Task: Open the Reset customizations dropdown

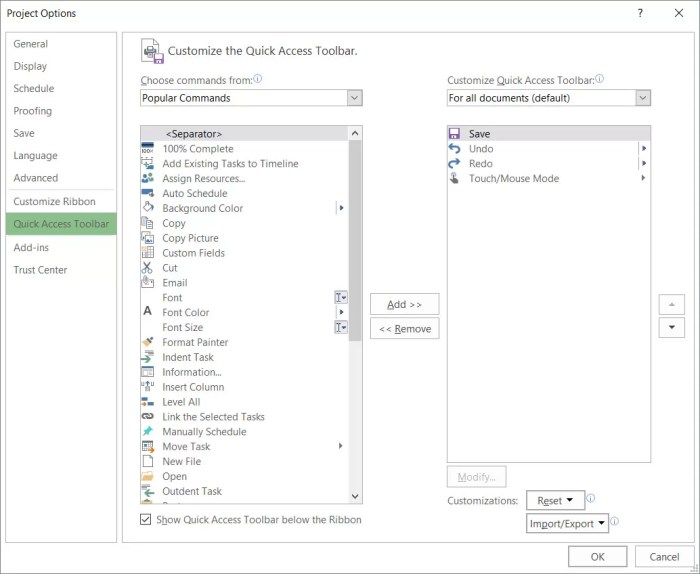Action: (x=555, y=500)
